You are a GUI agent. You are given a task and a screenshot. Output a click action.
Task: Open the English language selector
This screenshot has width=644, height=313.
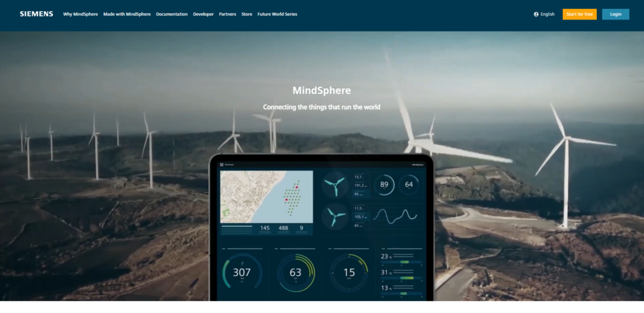pyautogui.click(x=547, y=14)
